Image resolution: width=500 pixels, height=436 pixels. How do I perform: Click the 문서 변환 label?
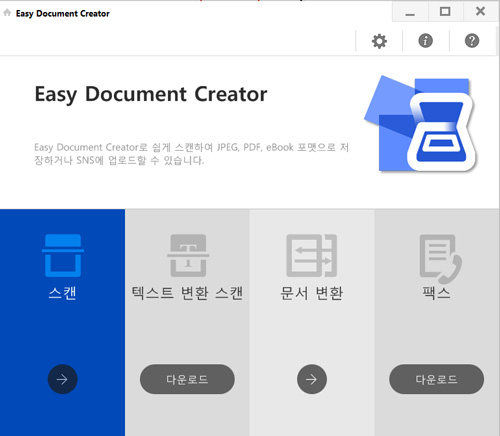pyautogui.click(x=312, y=293)
